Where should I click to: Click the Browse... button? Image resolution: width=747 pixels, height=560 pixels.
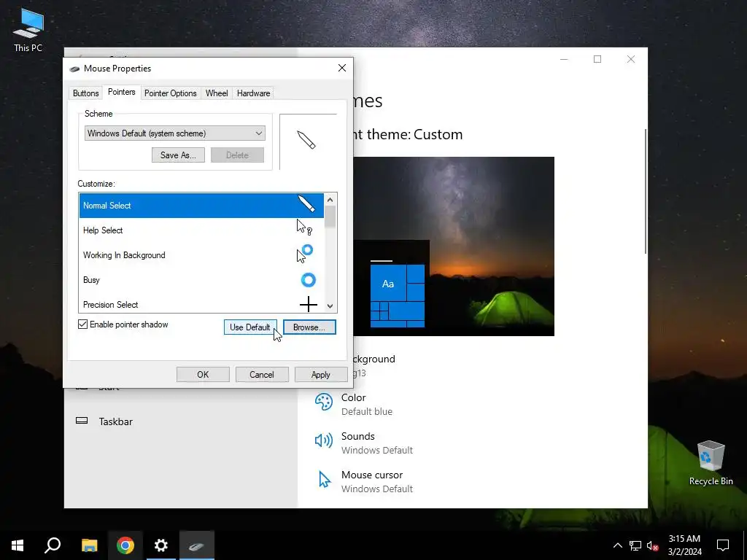pyautogui.click(x=309, y=327)
